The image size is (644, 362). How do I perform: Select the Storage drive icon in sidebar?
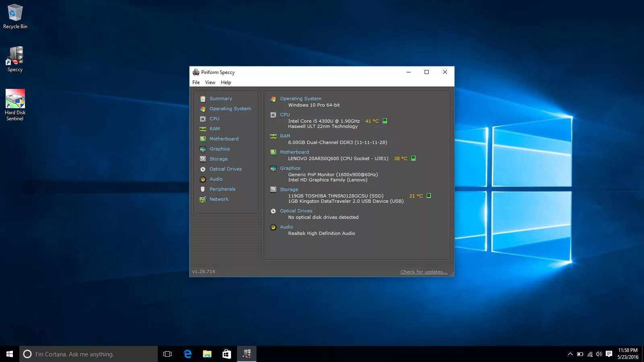click(203, 159)
